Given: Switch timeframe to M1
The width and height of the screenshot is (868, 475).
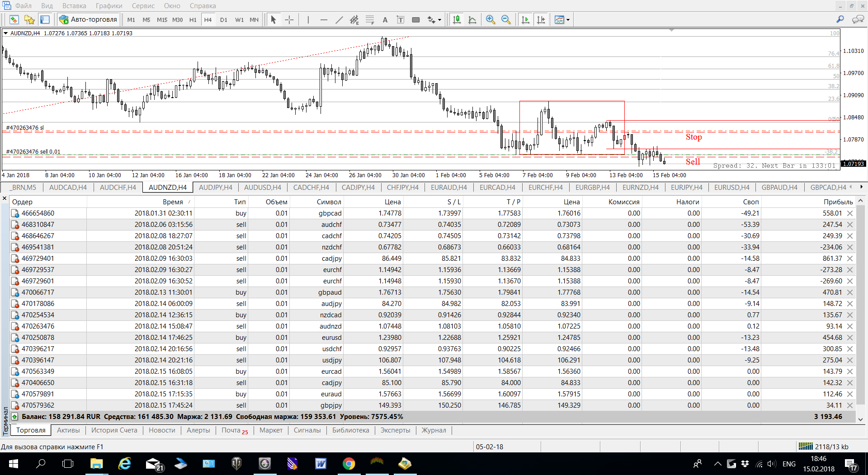Looking at the screenshot, I should (131, 19).
